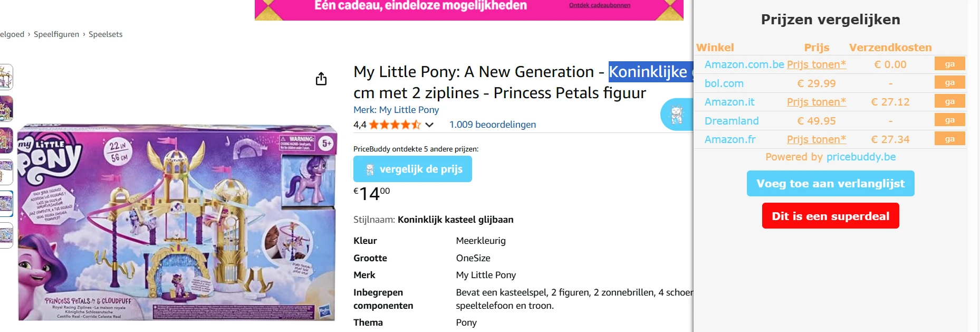Expand the 4,4 rating chevron
The width and height of the screenshot is (980, 332).
(429, 125)
